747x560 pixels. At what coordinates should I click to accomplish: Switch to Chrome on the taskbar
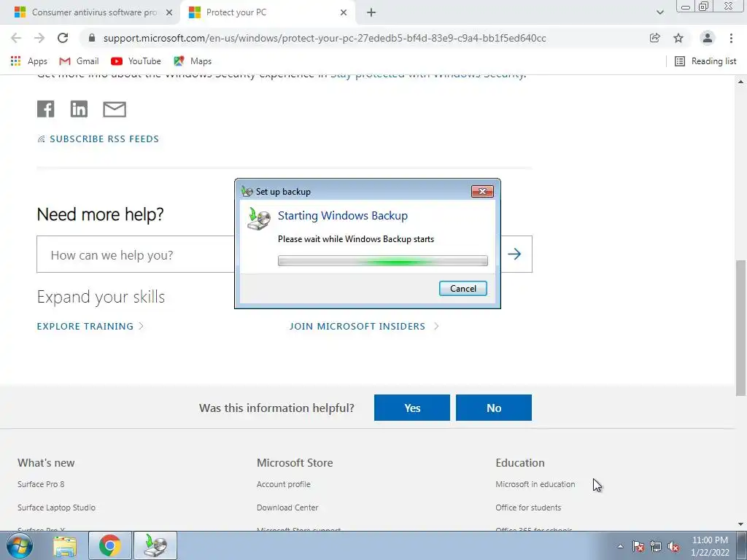click(110, 546)
